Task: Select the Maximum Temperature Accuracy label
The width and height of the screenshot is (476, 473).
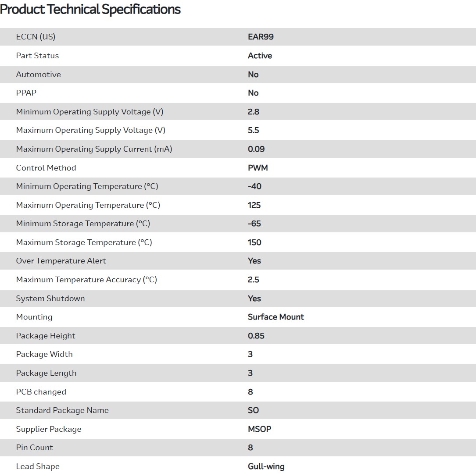Action: (86, 280)
